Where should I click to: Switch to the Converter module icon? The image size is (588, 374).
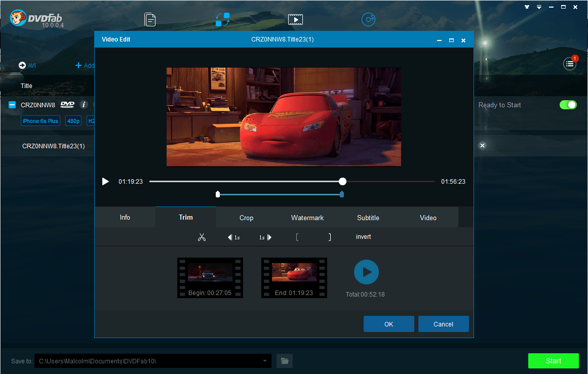222,20
